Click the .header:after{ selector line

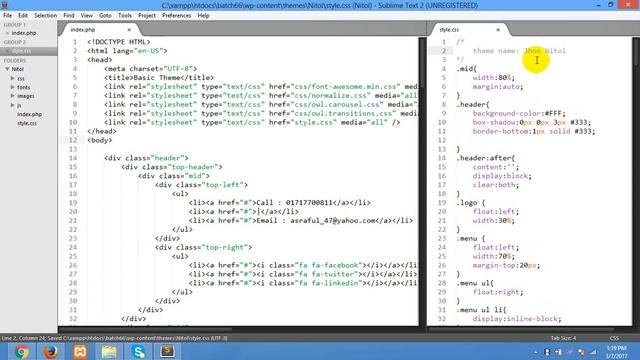coord(486,158)
